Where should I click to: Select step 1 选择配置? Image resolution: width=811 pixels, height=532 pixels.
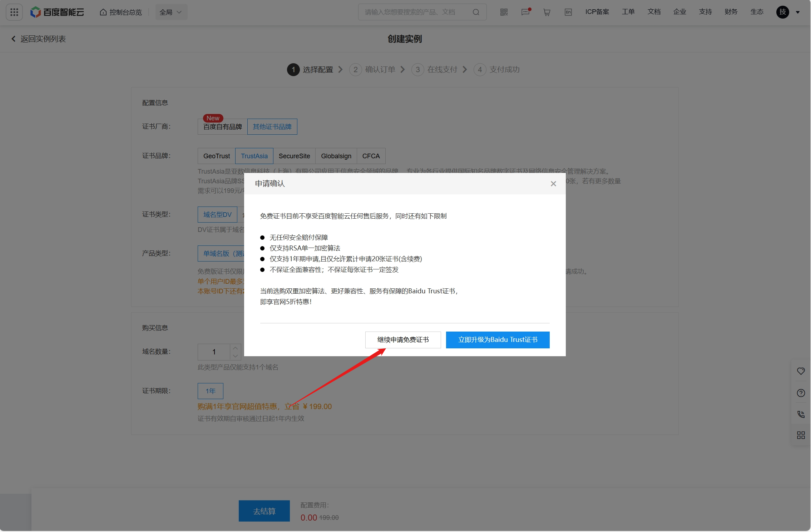point(310,70)
